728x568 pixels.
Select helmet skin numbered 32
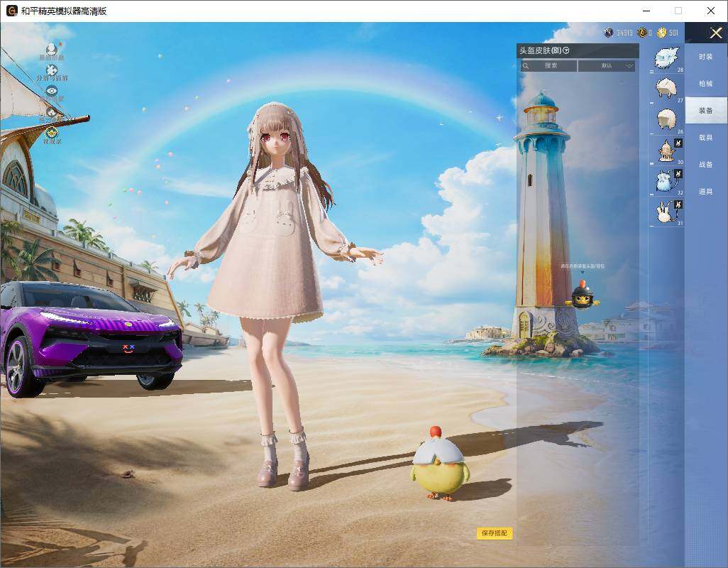[x=666, y=181]
